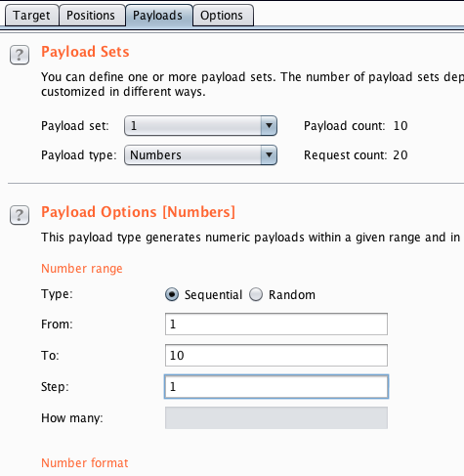Select the Sequential radio button
This screenshot has height=476, width=464.
(x=172, y=294)
